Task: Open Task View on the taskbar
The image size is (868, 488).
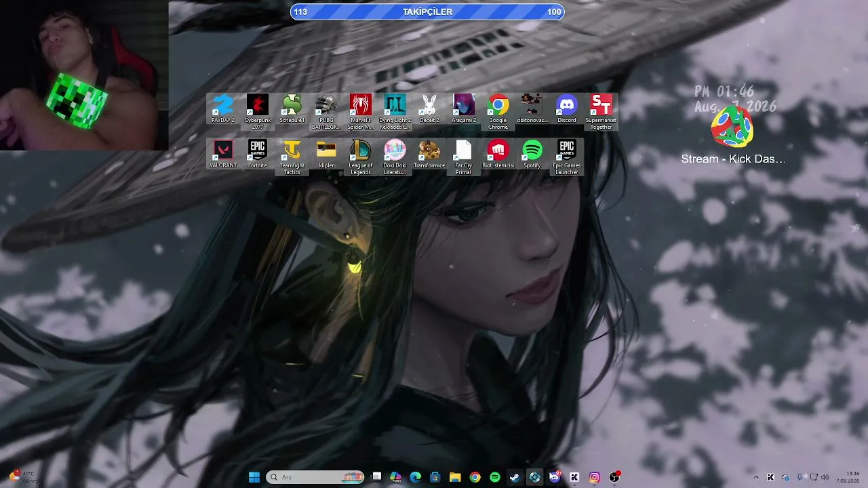Action: [376, 477]
